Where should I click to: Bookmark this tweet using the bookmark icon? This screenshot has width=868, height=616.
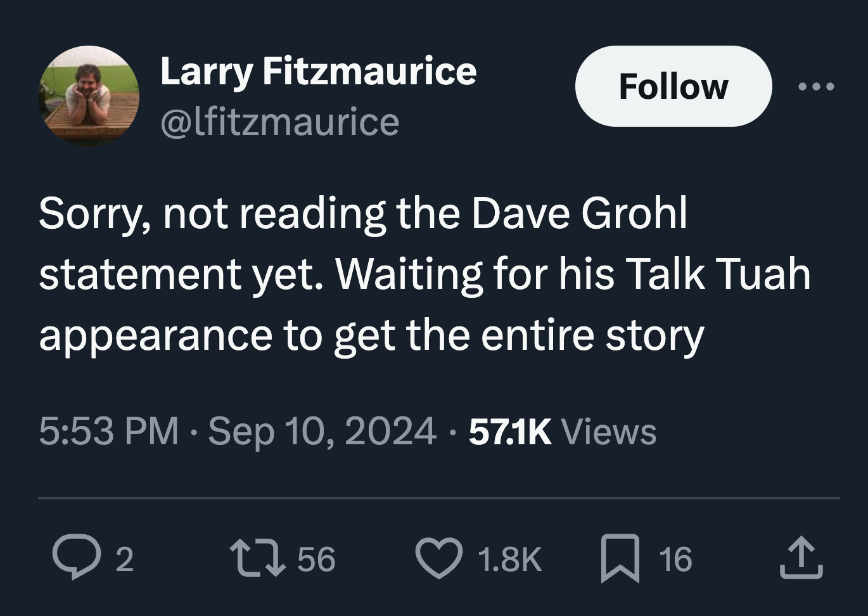(619, 558)
